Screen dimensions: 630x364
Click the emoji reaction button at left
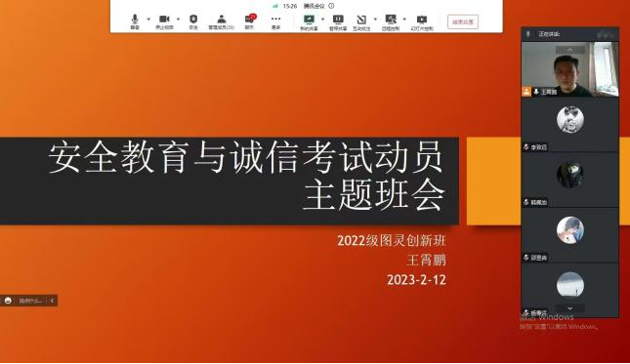click(x=8, y=301)
